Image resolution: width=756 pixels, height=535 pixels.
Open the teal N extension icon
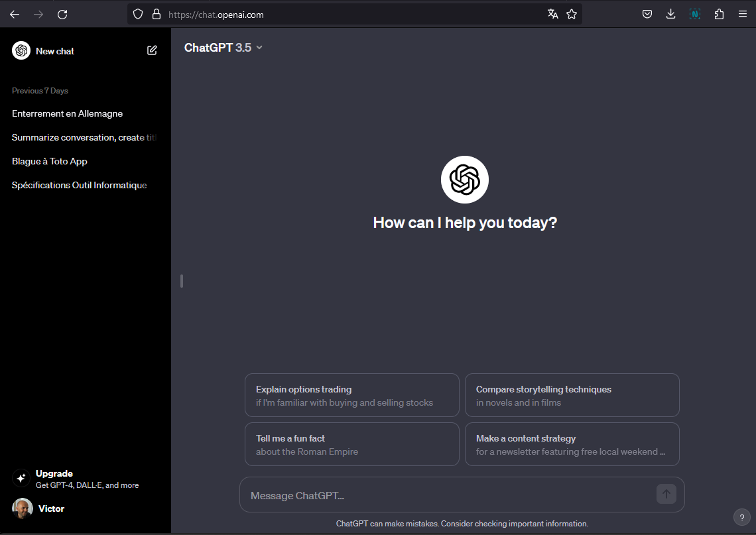point(695,15)
